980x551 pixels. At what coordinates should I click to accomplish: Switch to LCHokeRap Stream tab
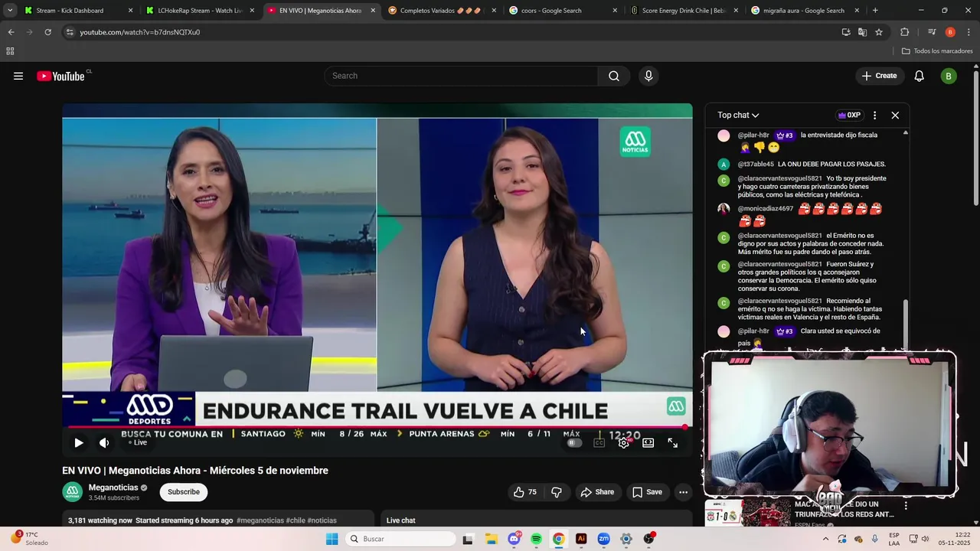point(200,11)
